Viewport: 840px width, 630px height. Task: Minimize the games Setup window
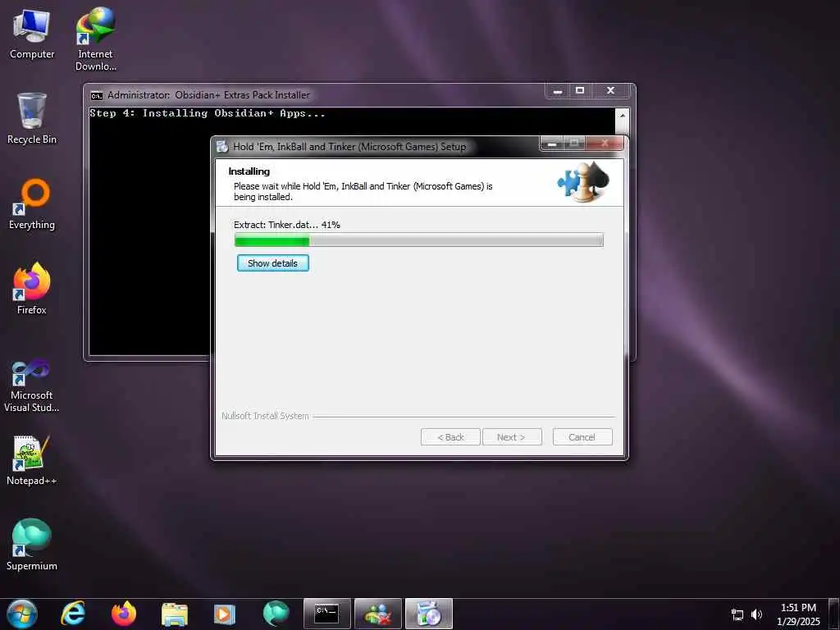pos(552,143)
